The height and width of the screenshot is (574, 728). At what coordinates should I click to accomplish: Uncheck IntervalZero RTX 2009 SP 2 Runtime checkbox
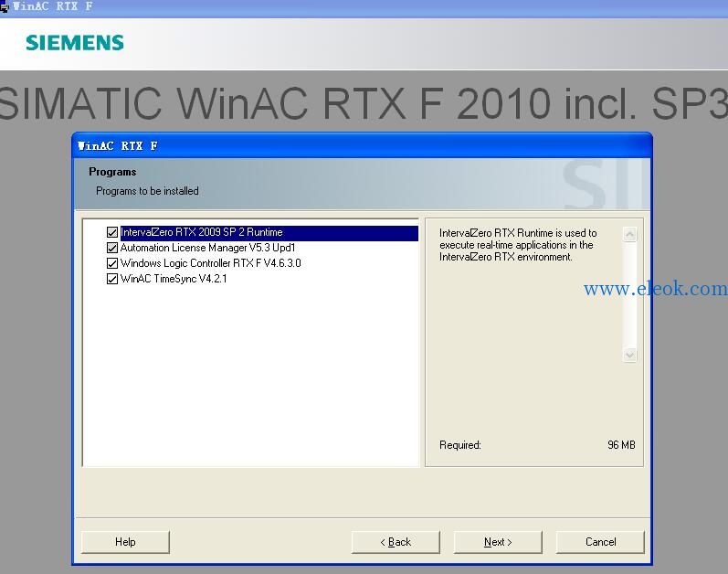(x=111, y=232)
